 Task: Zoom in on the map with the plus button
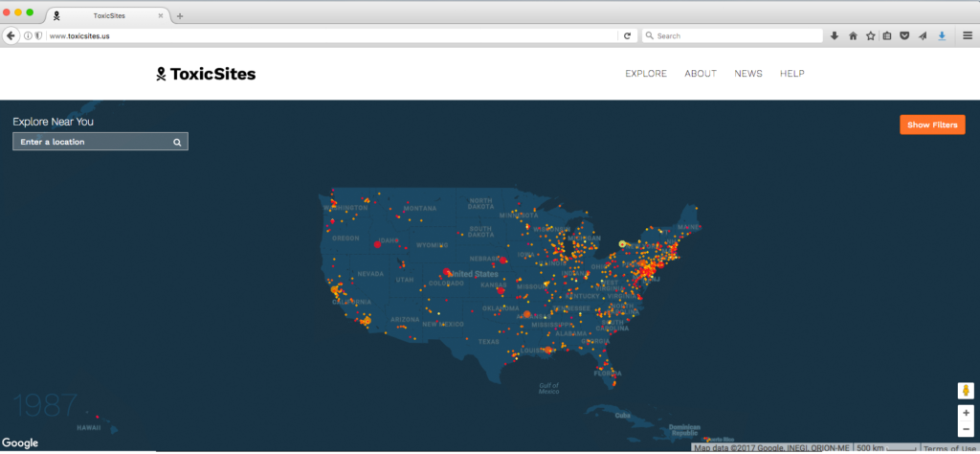tap(966, 413)
